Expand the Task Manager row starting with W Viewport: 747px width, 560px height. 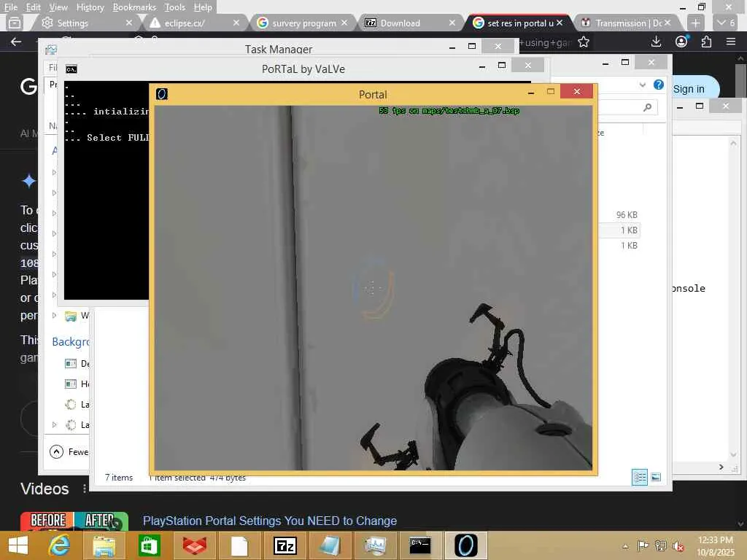point(54,315)
